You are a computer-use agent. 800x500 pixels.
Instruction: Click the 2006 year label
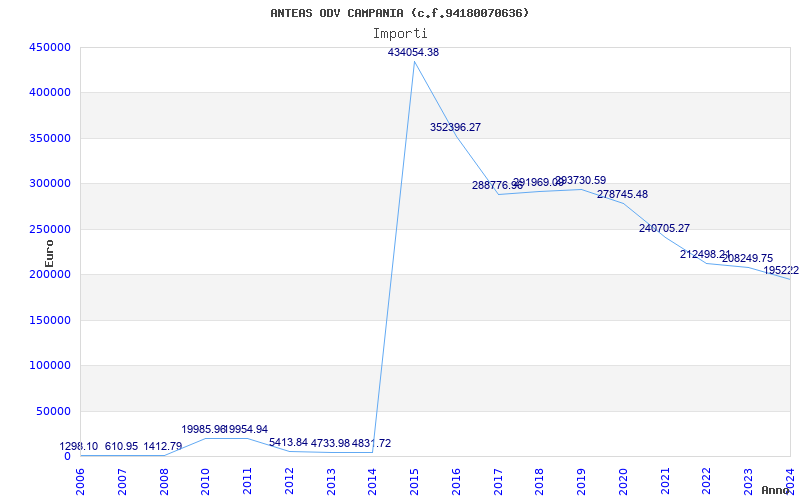pyautogui.click(x=80, y=481)
